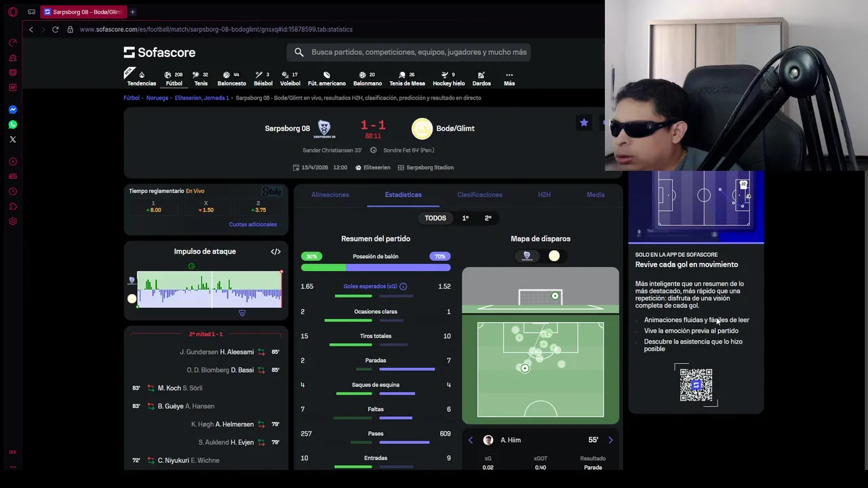
Task: Switch to the H2H tab
Action: pyautogui.click(x=544, y=195)
